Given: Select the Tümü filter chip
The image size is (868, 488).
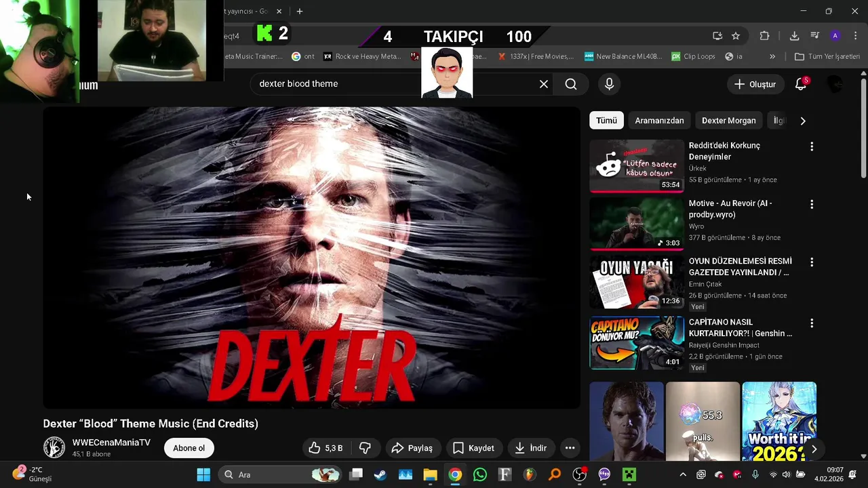Looking at the screenshot, I should click(x=606, y=121).
